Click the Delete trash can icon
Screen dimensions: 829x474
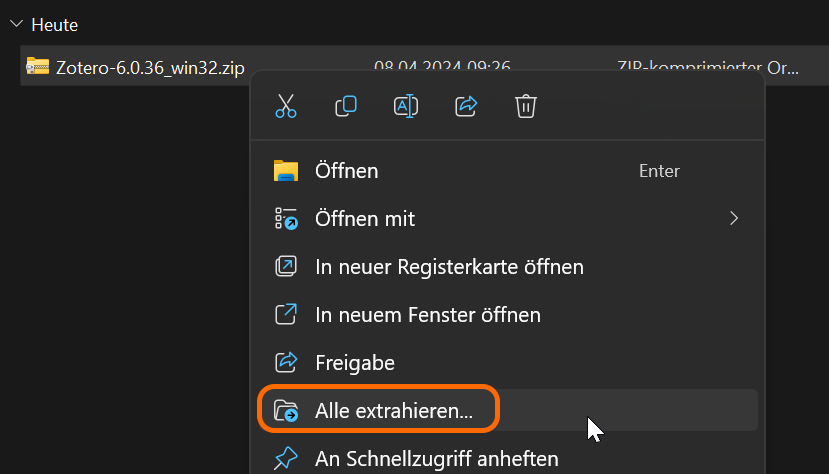[x=526, y=107]
